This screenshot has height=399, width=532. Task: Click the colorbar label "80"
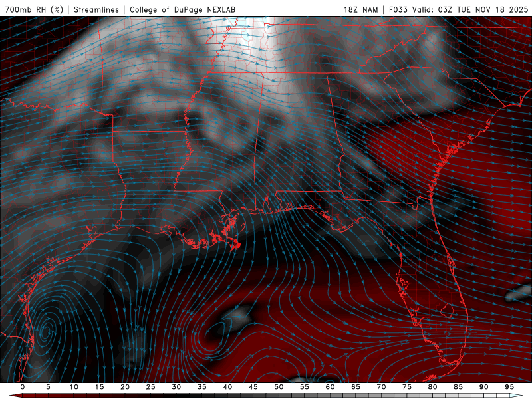pos(433,387)
